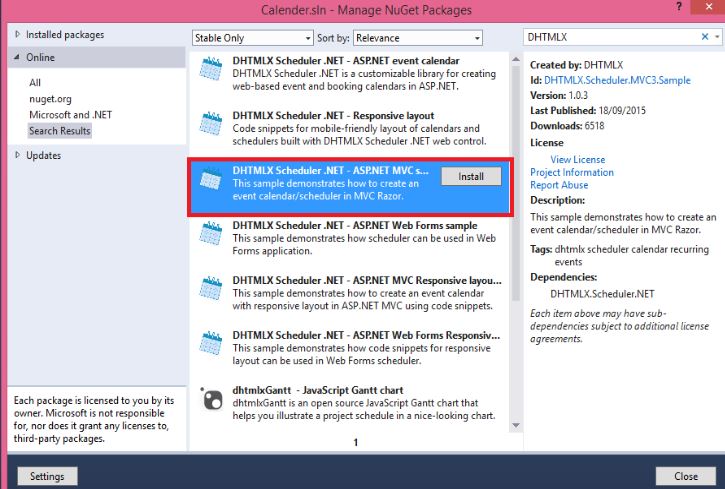The image size is (725, 489).
Task: Open the View License link
Action: point(578,159)
